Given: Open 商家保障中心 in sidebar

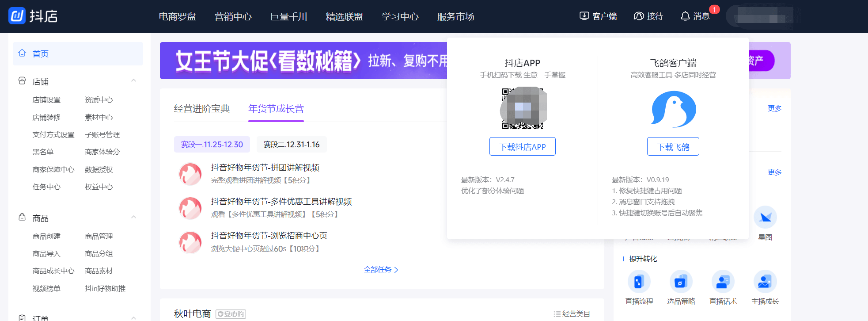Looking at the screenshot, I should tap(53, 169).
